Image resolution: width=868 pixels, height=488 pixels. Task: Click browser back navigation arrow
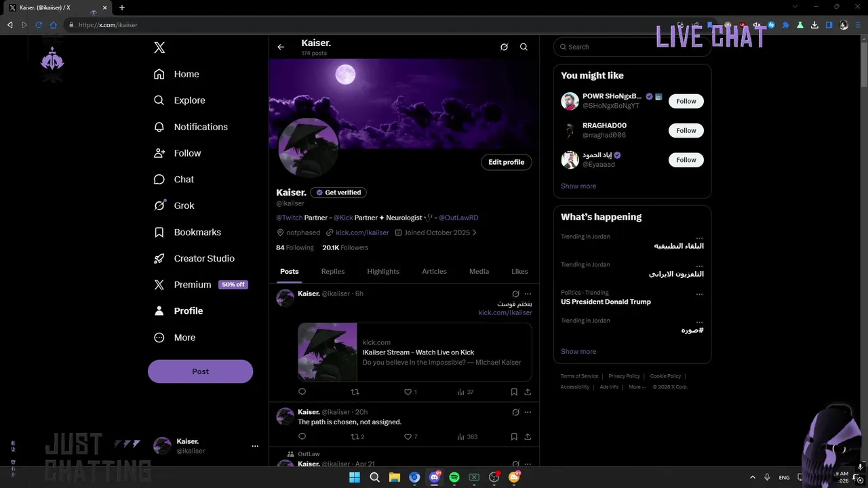click(10, 25)
